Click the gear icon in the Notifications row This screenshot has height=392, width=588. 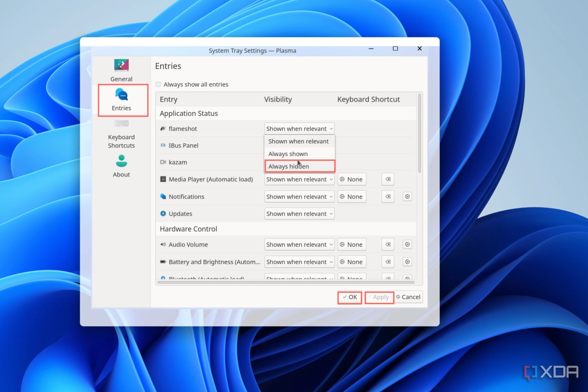407,197
